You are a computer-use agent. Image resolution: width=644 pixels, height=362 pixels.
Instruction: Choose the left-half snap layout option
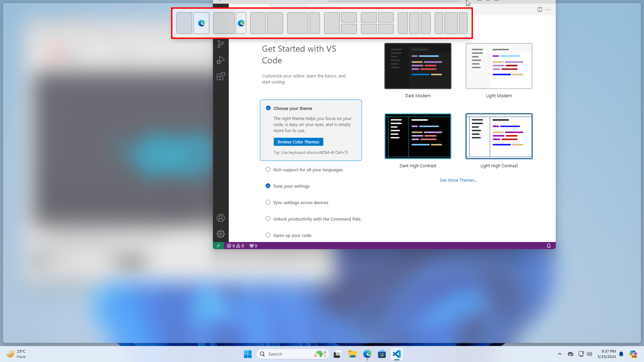[184, 23]
